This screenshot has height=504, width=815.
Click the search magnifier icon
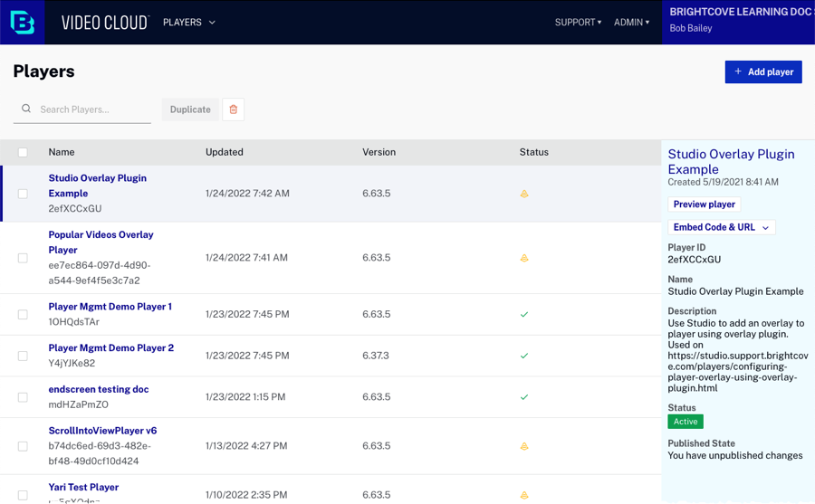25,109
